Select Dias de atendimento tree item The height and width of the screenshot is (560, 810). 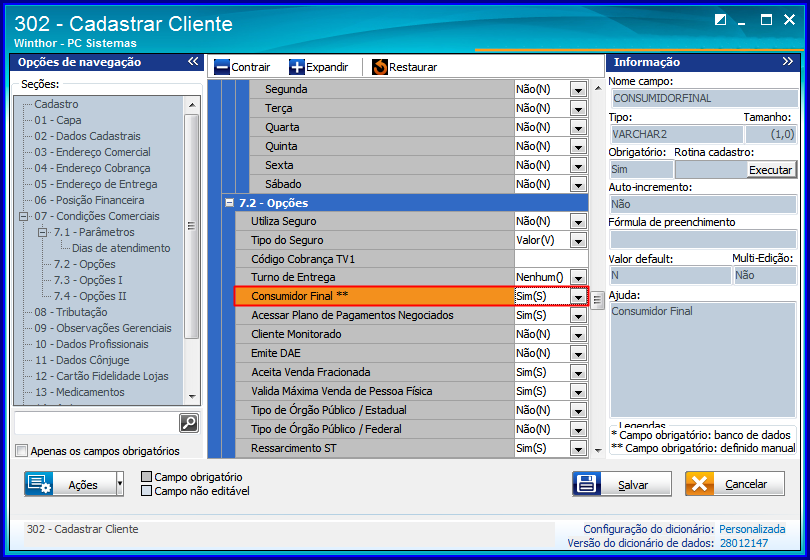[121, 248]
